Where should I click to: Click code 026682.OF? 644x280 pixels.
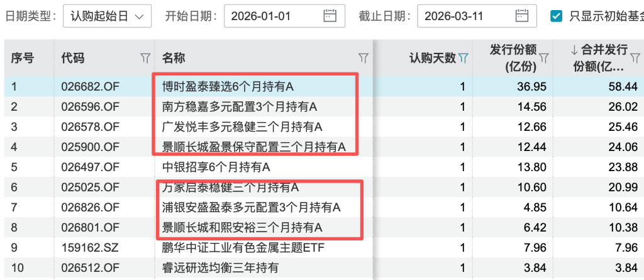coord(91,87)
